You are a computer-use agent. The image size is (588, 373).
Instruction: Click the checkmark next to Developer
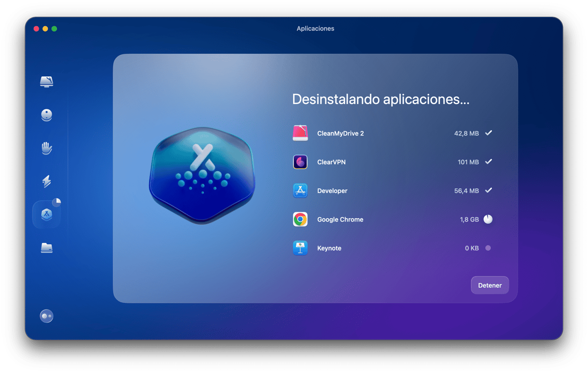click(488, 191)
